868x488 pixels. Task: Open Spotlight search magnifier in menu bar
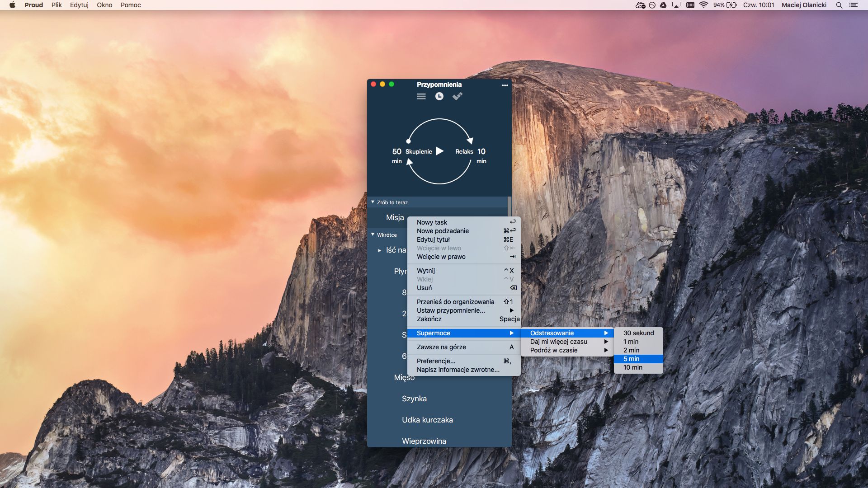tap(839, 5)
